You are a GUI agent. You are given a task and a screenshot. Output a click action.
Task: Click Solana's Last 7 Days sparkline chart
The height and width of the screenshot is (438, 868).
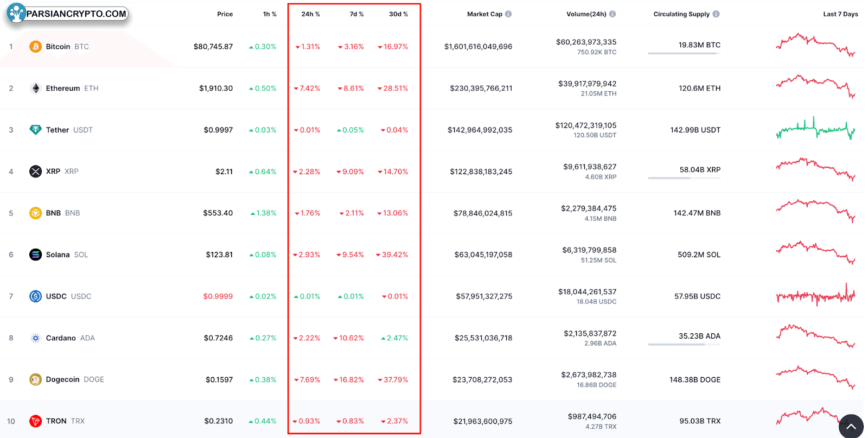point(815,253)
